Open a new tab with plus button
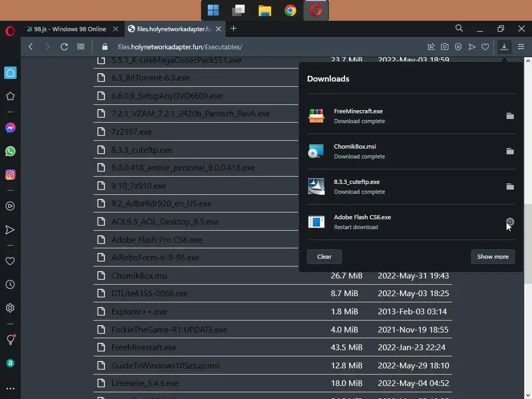The width and height of the screenshot is (532, 399). [x=233, y=29]
